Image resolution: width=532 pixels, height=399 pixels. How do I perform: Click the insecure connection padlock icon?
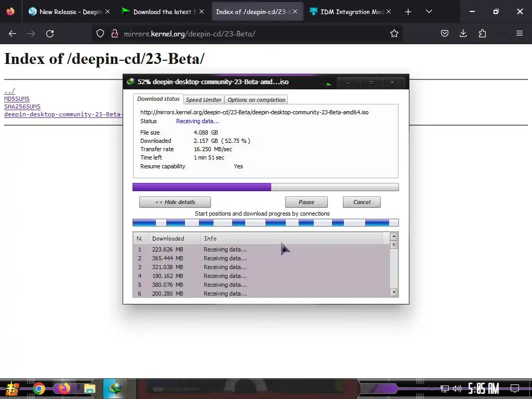pos(115,34)
